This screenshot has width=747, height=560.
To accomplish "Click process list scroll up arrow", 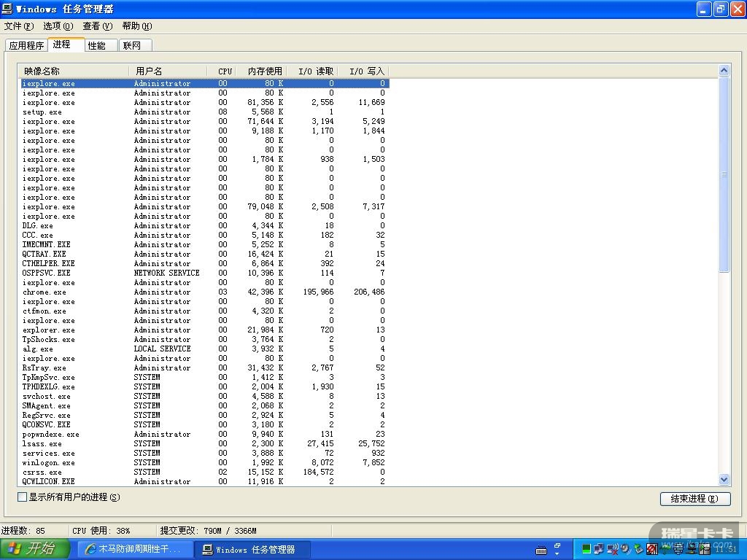I will [x=724, y=71].
